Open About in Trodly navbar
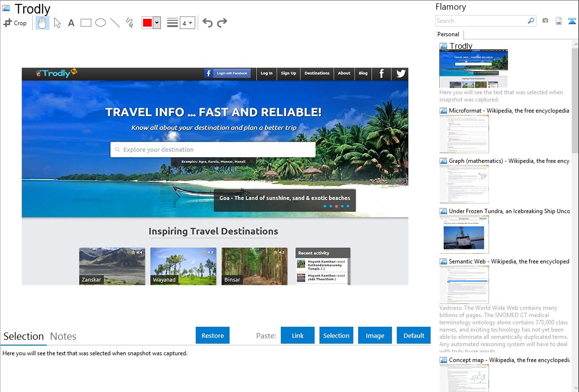Screen dimensions: 579x392 click(344, 73)
